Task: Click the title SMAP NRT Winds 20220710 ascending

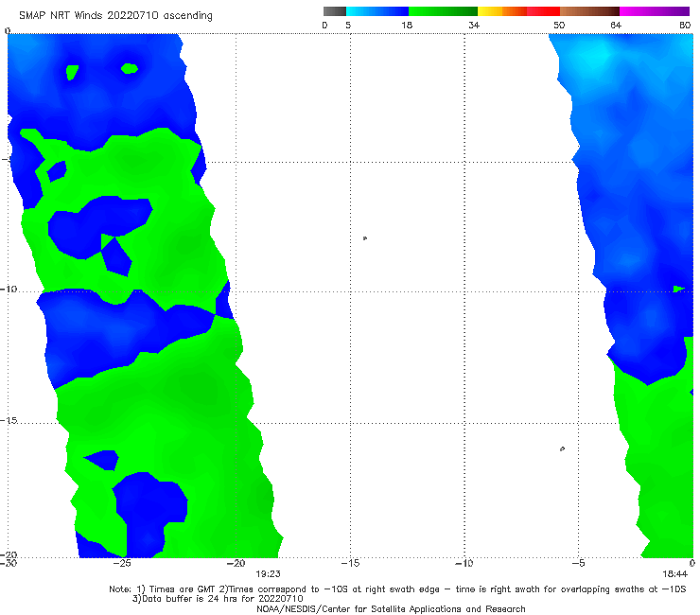Action: (x=115, y=16)
